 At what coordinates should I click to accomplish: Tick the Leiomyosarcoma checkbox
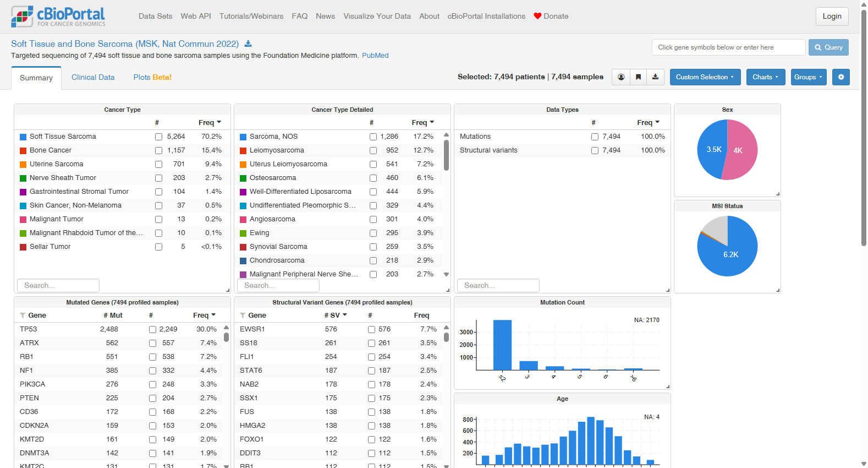(x=373, y=150)
